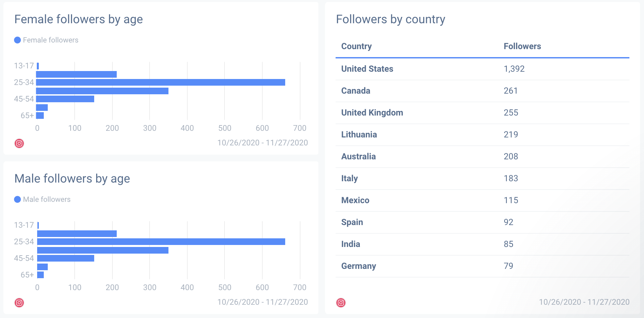Click the Instagram icon under Female followers chart

coord(19,143)
